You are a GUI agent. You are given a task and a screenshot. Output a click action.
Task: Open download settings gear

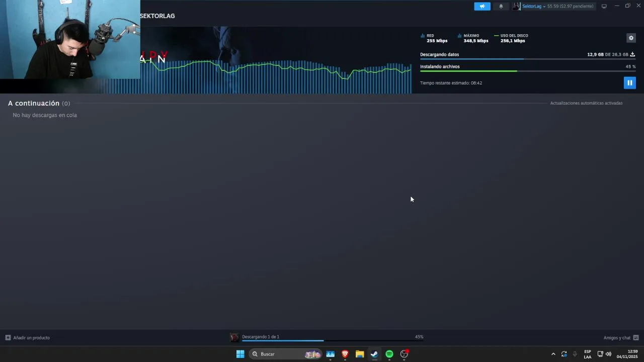click(631, 38)
